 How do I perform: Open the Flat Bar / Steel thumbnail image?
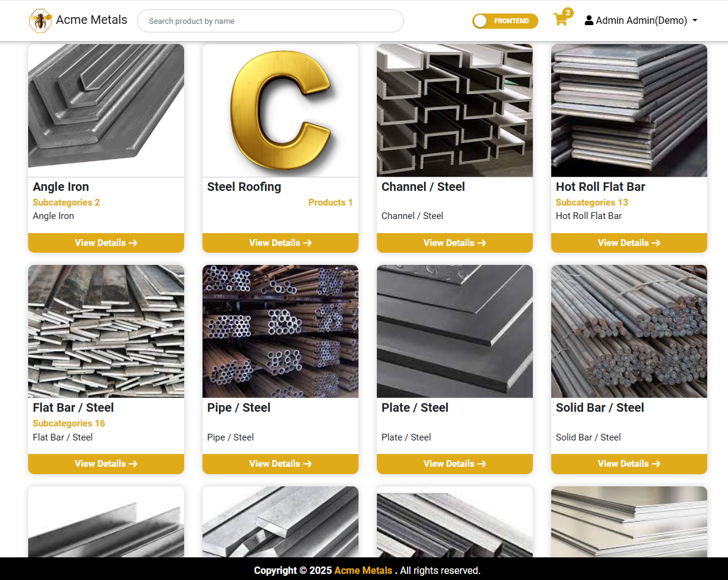click(x=106, y=331)
